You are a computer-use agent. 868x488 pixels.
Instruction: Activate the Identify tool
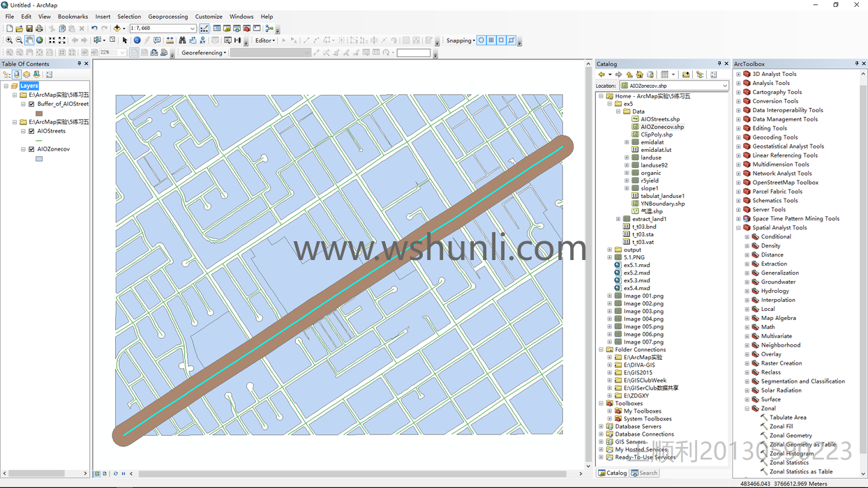(137, 40)
